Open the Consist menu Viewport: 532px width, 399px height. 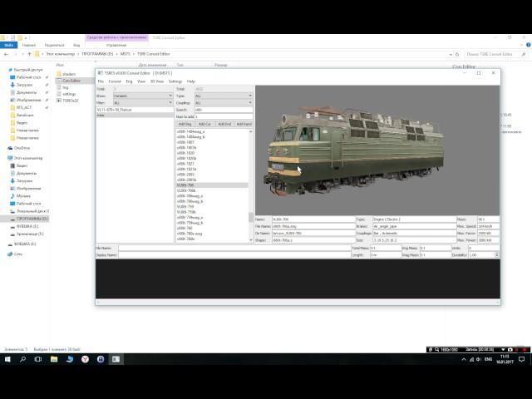point(115,81)
